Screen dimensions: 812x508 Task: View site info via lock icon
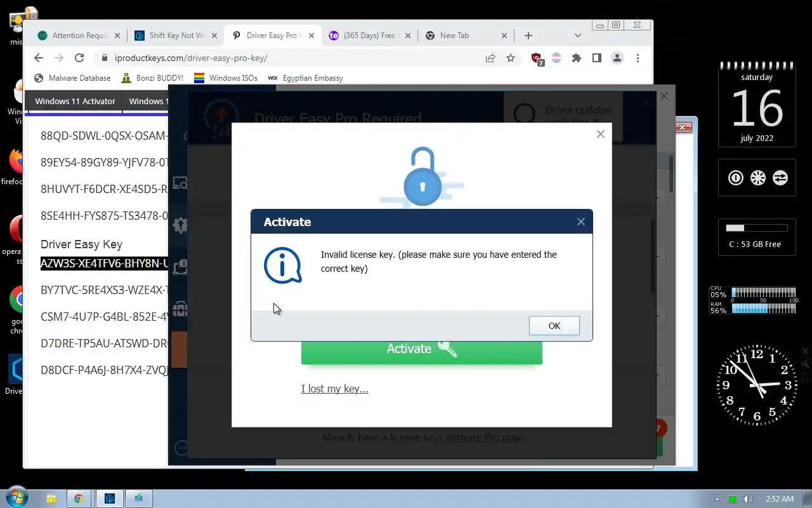tap(105, 58)
